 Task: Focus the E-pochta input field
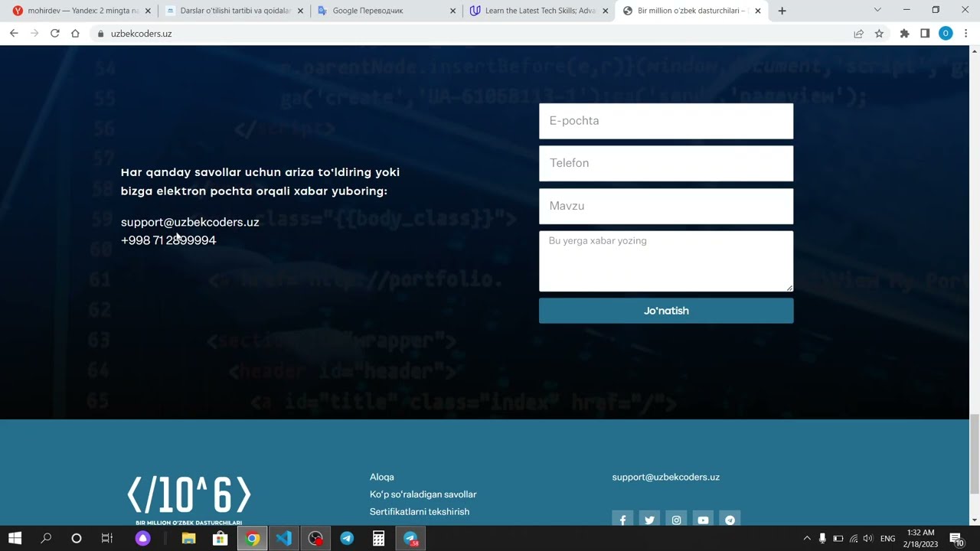coord(666,121)
